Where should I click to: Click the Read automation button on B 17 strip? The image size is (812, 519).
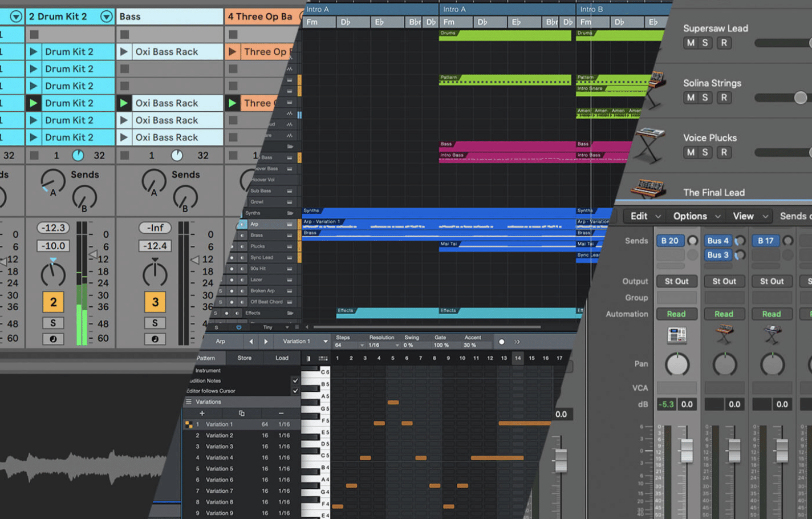pyautogui.click(x=772, y=314)
